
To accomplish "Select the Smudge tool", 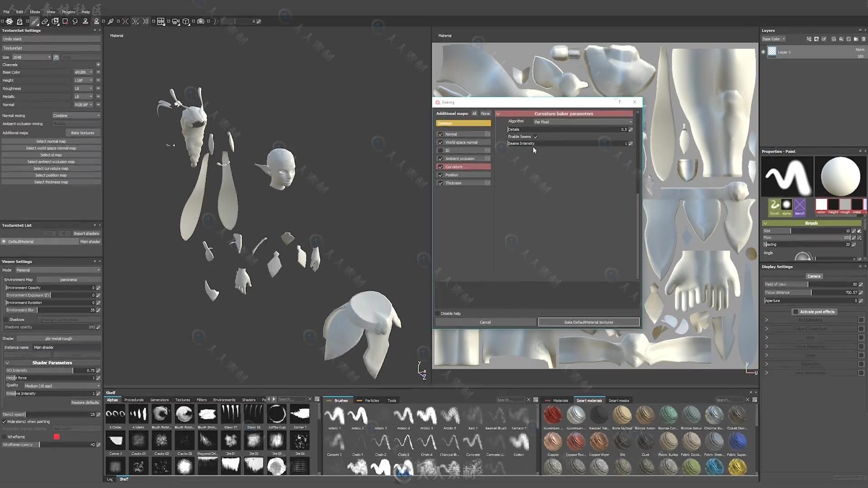I will (x=75, y=21).
